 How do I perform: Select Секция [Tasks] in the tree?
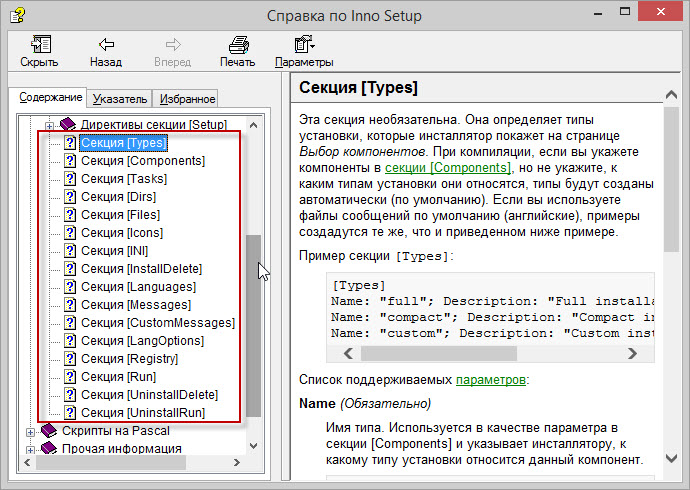[x=125, y=178]
